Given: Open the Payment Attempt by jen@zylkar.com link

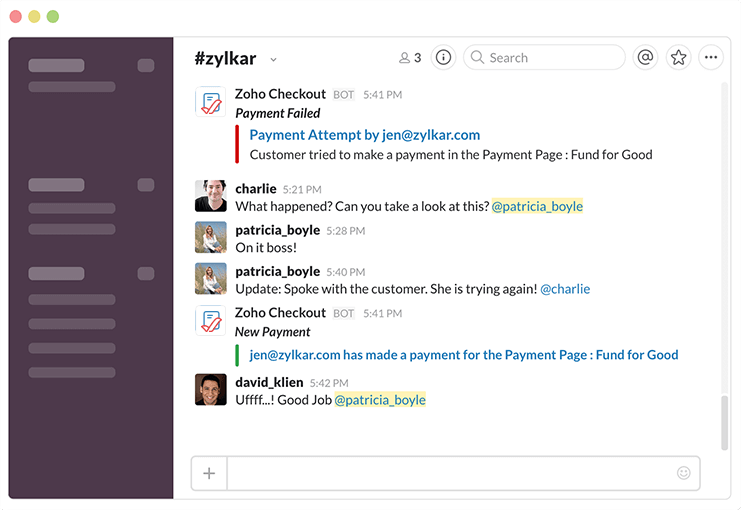Looking at the screenshot, I should pos(364,135).
